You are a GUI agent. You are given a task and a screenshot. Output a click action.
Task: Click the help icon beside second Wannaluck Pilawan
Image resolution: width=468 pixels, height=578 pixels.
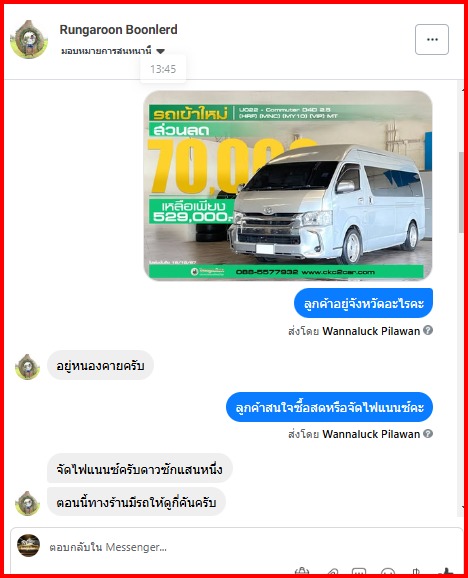(x=428, y=434)
